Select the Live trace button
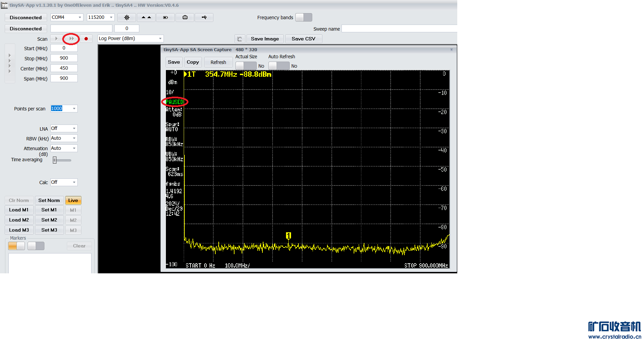 [x=73, y=201]
